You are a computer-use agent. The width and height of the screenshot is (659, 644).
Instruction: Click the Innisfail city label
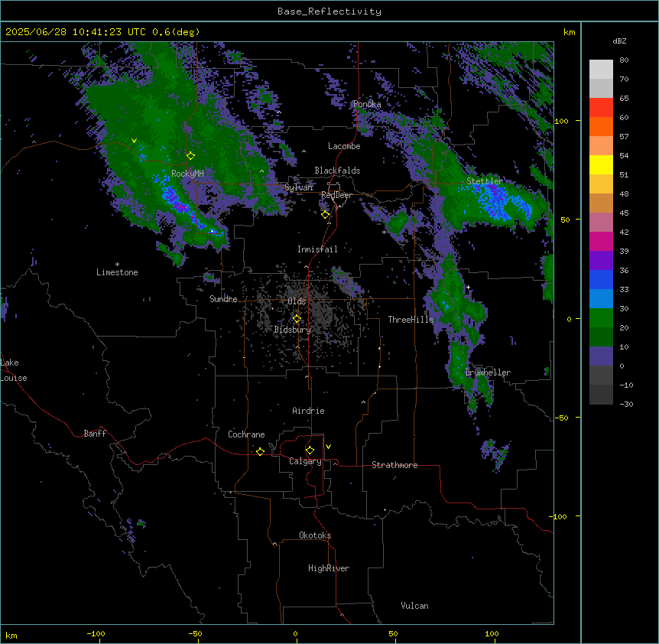click(x=317, y=249)
